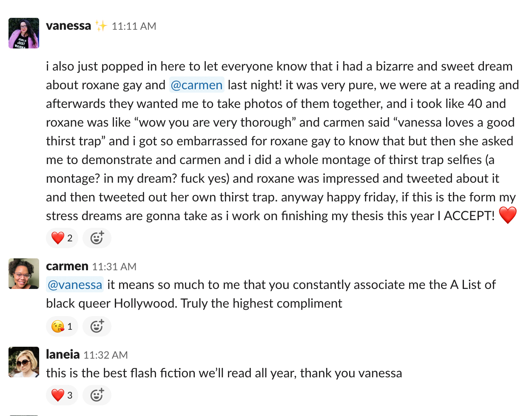The width and height of the screenshot is (532, 416).
Task: Click the @vanessa mention in carmen's reply
Action: [75, 285]
